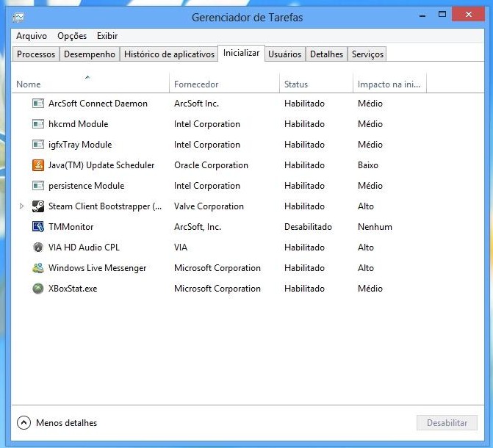Open the Opções menu

[72, 36]
